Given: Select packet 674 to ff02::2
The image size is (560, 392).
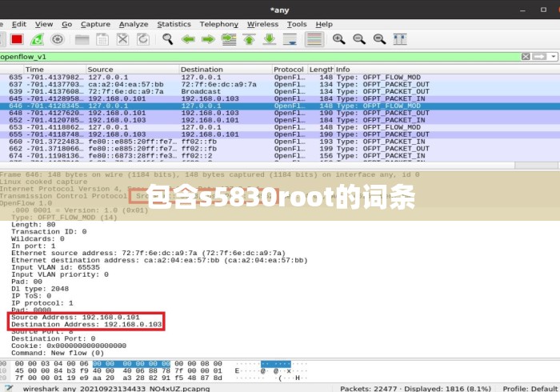Looking at the screenshot, I should (280, 156).
